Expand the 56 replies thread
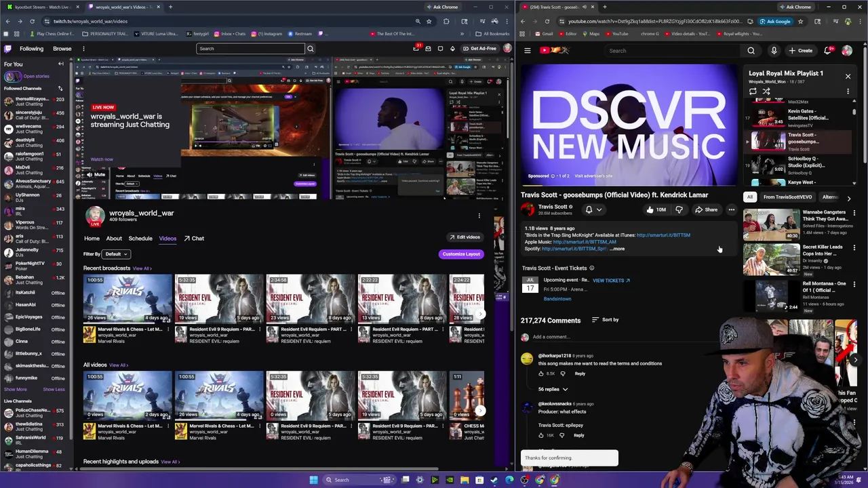The height and width of the screenshot is (488, 868). [x=553, y=389]
